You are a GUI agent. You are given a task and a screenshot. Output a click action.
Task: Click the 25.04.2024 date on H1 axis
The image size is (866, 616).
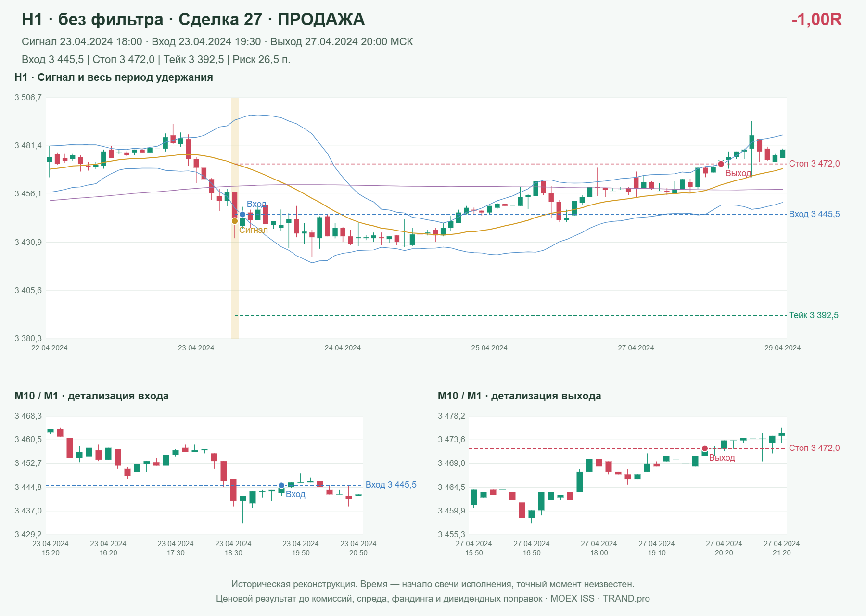click(489, 348)
